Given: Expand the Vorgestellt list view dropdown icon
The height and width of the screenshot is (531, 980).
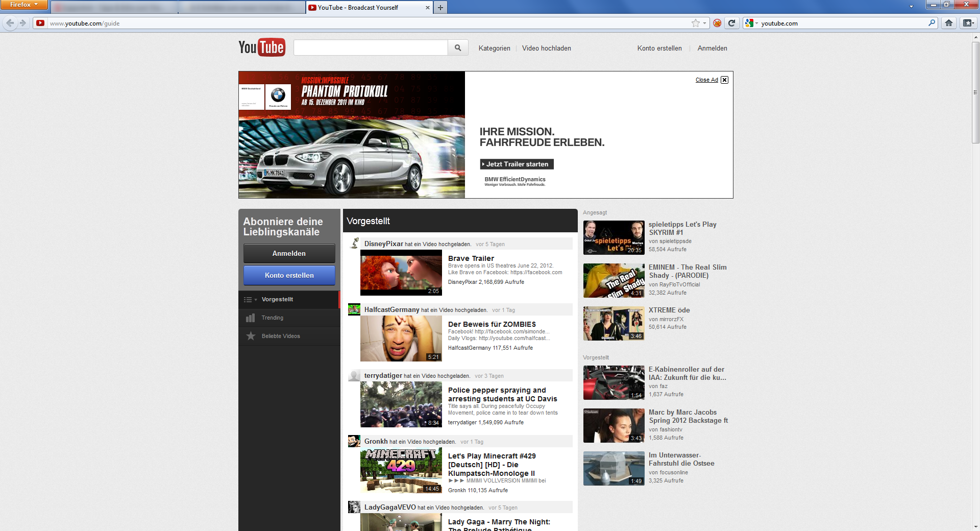Looking at the screenshot, I should [250, 300].
